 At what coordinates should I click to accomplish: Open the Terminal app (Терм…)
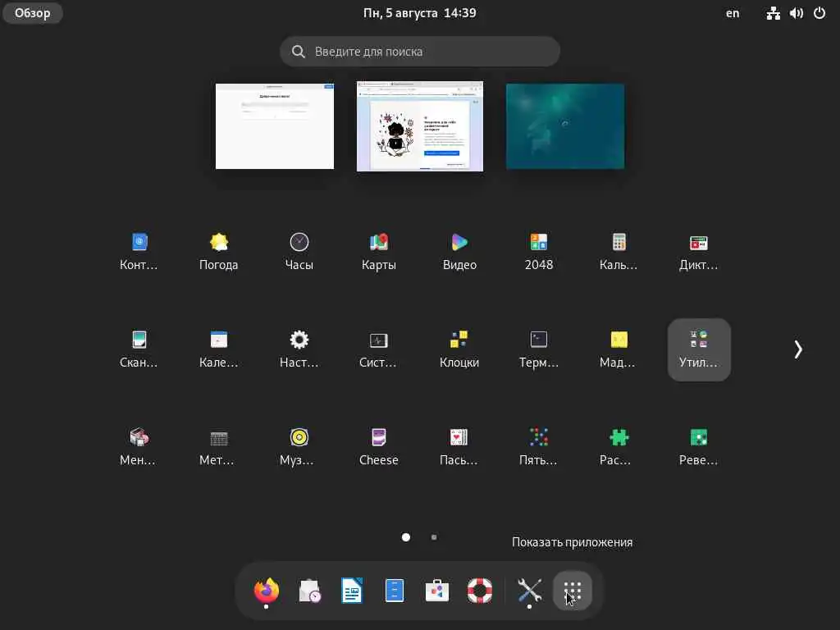pos(539,349)
